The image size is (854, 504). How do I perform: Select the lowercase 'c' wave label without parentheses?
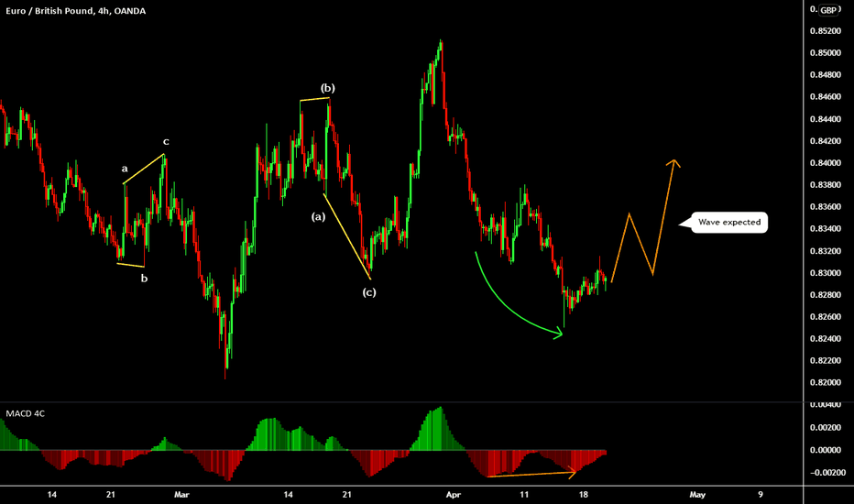pyautogui.click(x=166, y=142)
